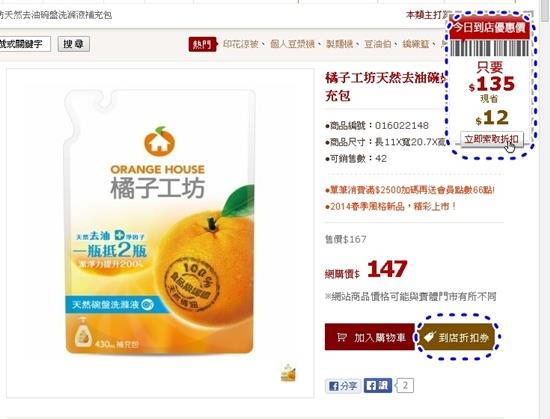The height and width of the screenshot is (419, 550).
Task: Open the 編織籃 hot keyword link
Action: (x=416, y=44)
